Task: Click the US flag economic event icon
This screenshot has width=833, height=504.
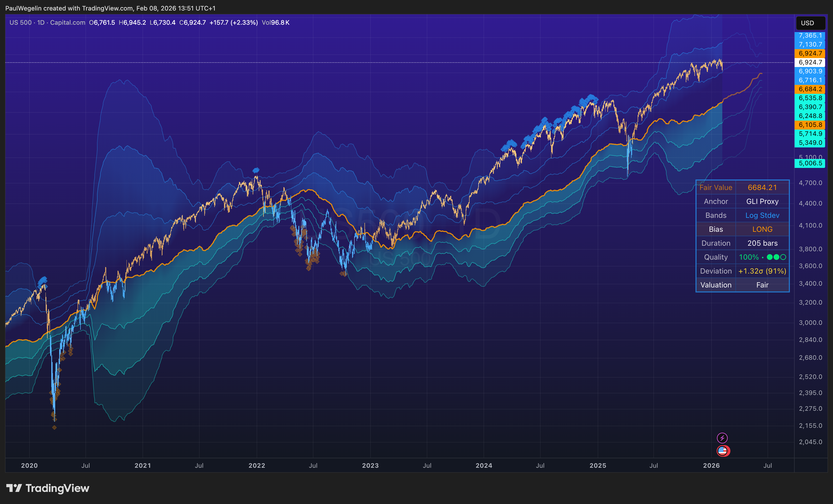Action: [x=723, y=451]
